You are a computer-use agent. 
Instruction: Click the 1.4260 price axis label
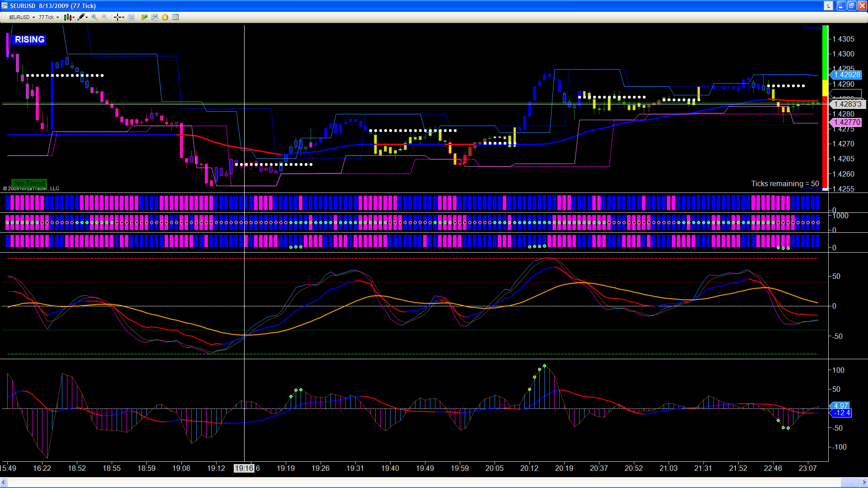coord(843,174)
